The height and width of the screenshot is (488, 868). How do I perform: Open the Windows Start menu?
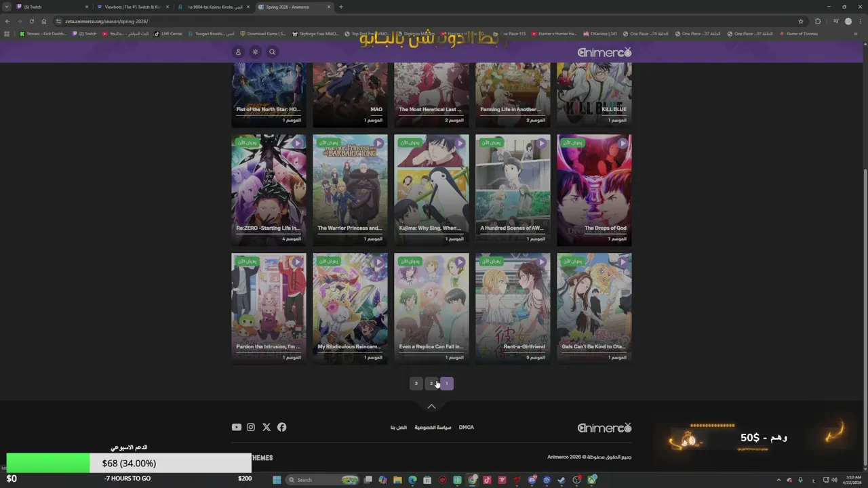(277, 480)
